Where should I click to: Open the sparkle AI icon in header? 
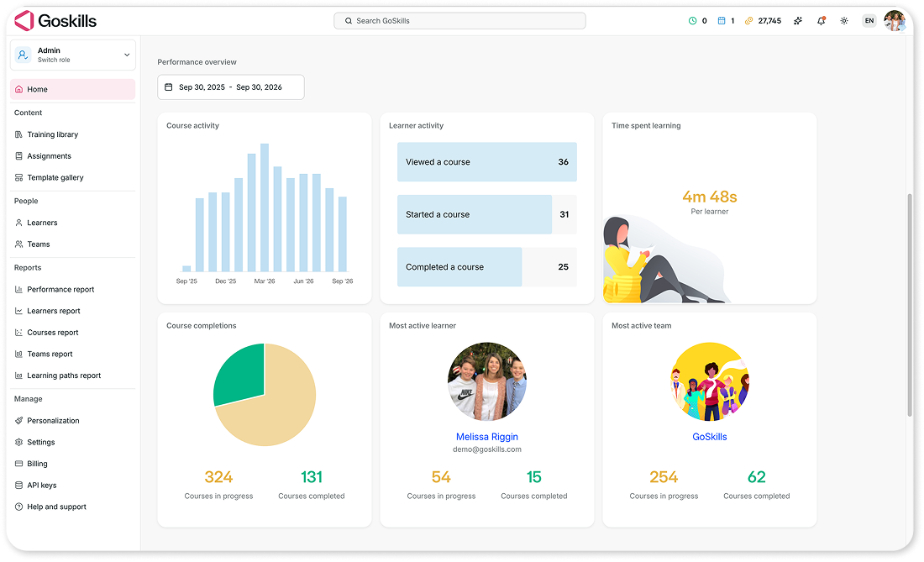click(798, 21)
